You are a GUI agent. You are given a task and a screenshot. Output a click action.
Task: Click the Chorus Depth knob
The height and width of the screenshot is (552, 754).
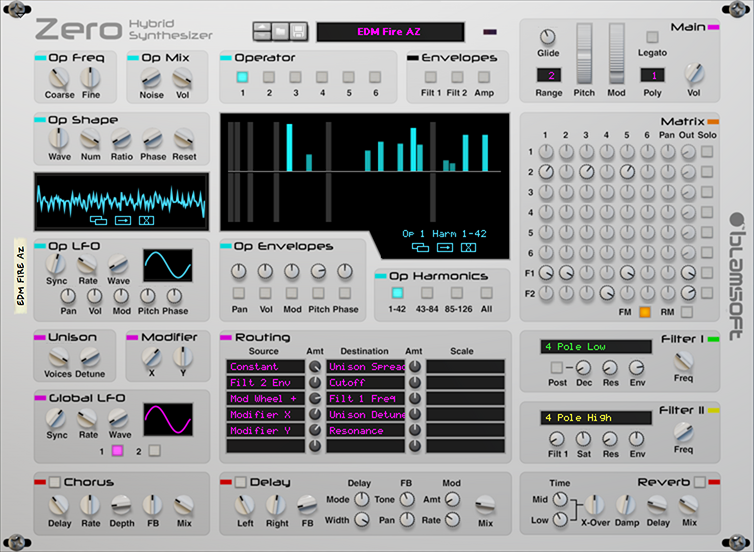point(121,506)
